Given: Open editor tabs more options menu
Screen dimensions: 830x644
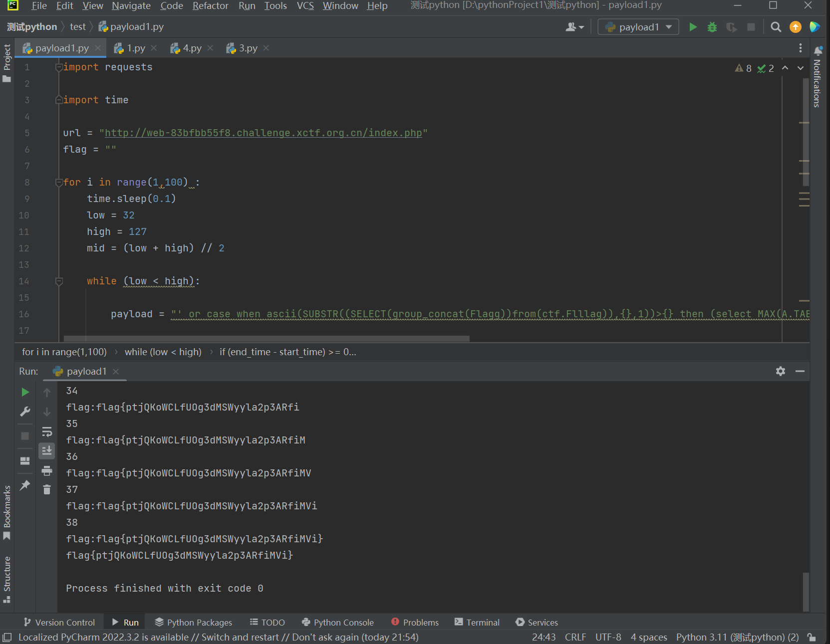Looking at the screenshot, I should click(x=801, y=48).
